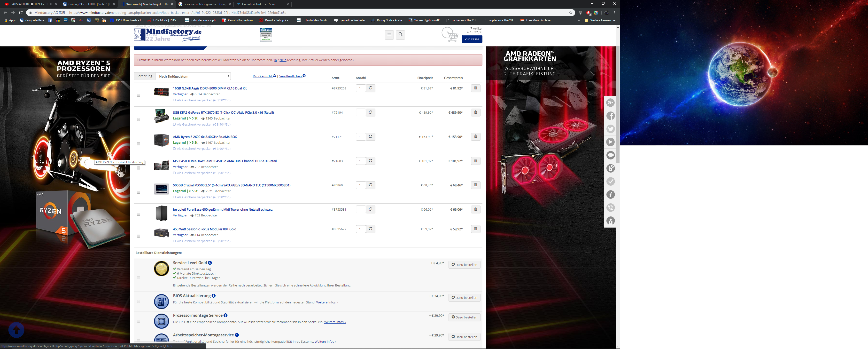Remove be quiet! Pure Base 600 case

click(475, 209)
